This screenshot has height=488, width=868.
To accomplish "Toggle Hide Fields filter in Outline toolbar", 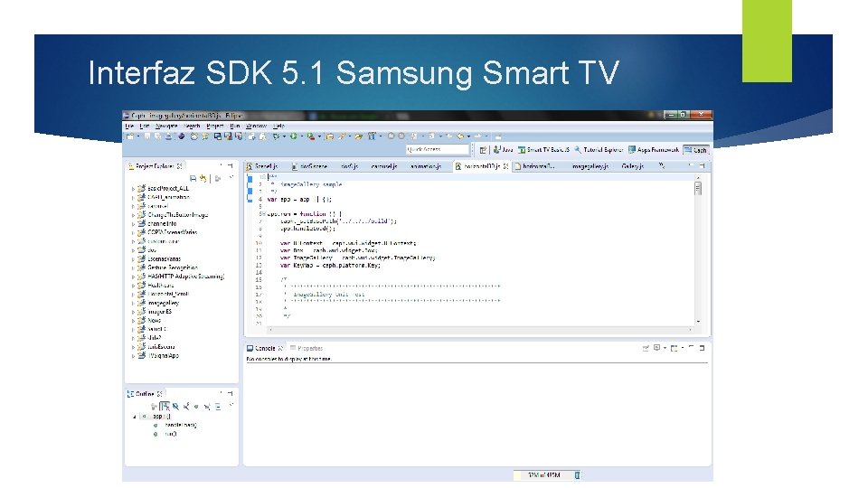I will click(x=175, y=407).
